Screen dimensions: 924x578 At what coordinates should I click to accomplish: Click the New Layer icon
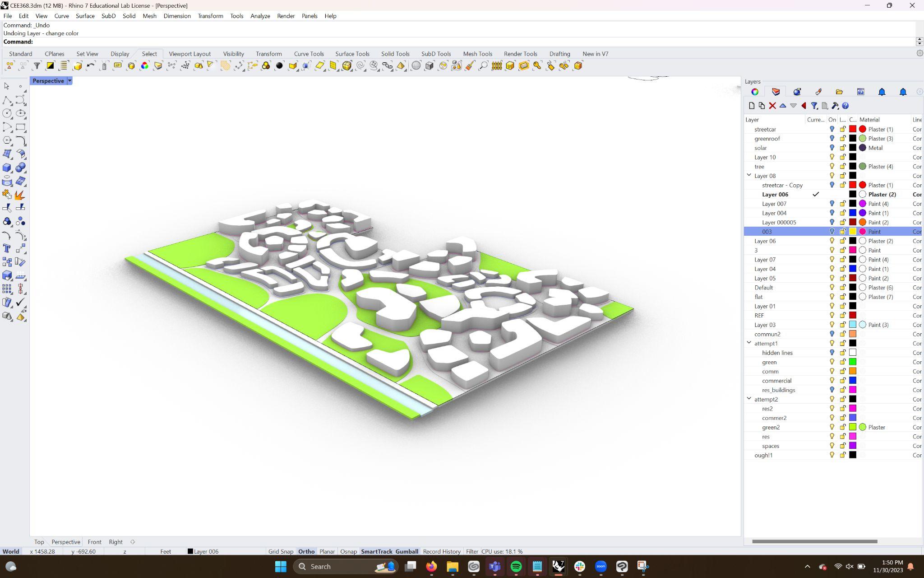[751, 106]
